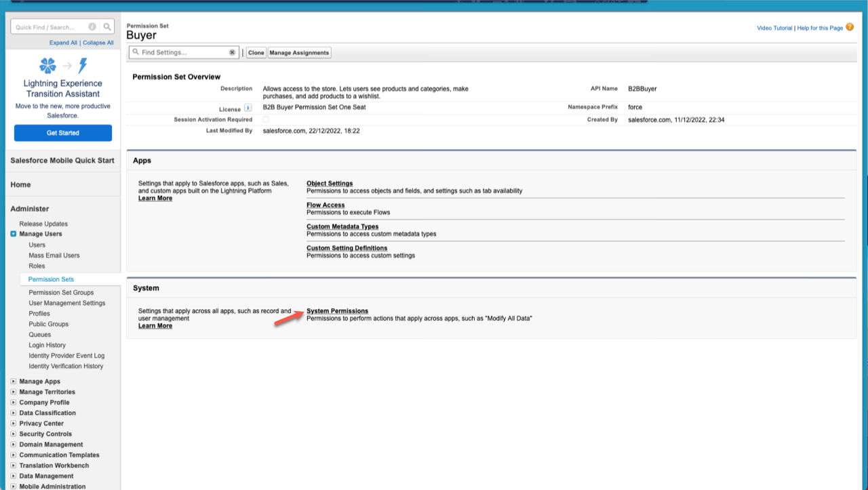Open the Home sidebar section
The height and width of the screenshot is (490, 868).
pos(20,184)
